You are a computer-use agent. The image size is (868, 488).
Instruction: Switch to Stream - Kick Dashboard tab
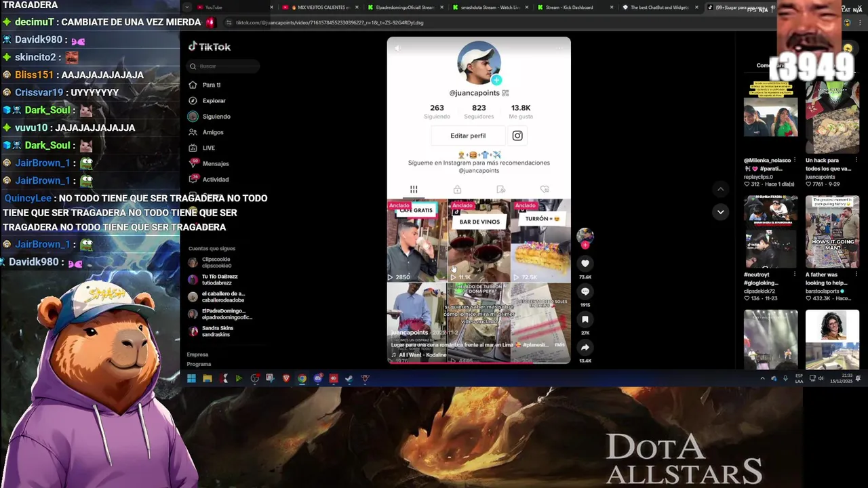pyautogui.click(x=574, y=7)
